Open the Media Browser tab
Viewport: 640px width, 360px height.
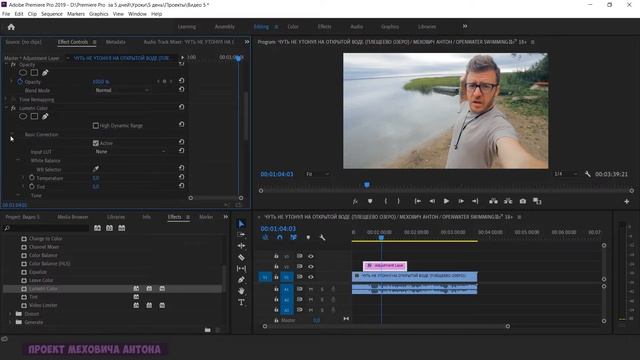coord(73,217)
